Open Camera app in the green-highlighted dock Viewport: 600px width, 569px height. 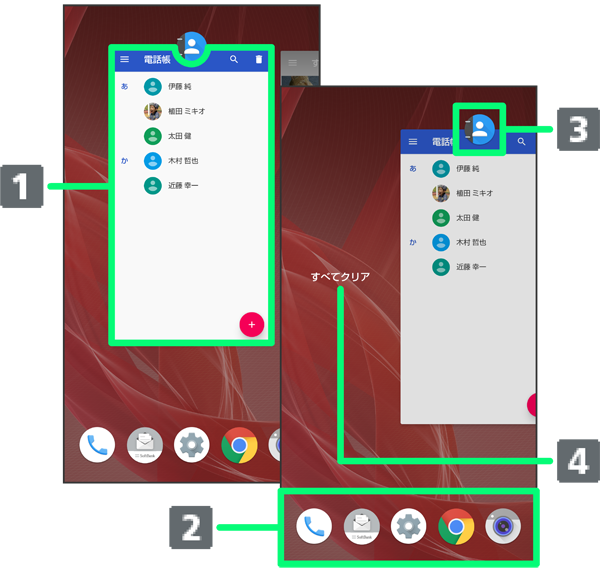pos(502,526)
